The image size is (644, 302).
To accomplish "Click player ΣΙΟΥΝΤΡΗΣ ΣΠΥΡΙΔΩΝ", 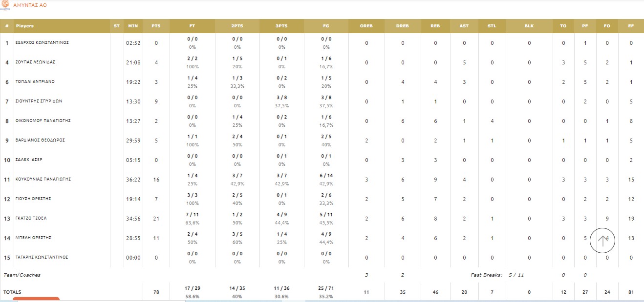I will tap(39, 101).
